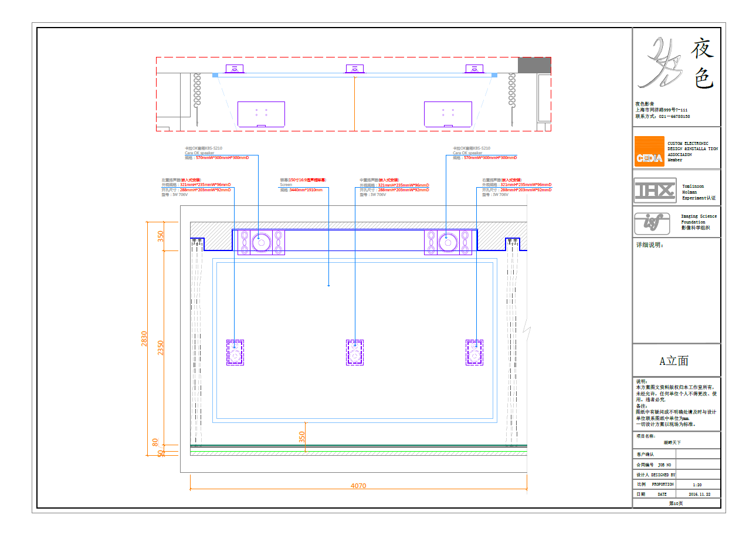Select the center ceiling fixture in plan view
Image resolution: width=756 pixels, height=535 pixels.
354,69
